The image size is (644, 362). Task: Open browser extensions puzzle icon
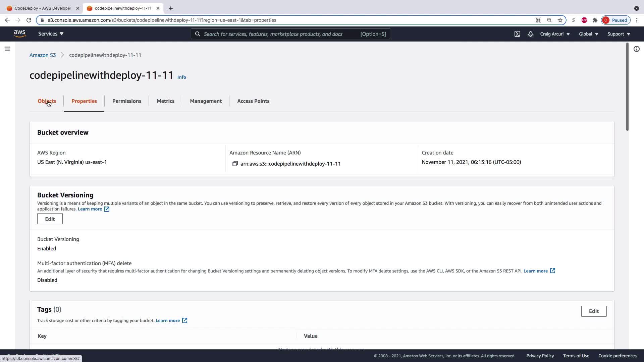pyautogui.click(x=595, y=20)
